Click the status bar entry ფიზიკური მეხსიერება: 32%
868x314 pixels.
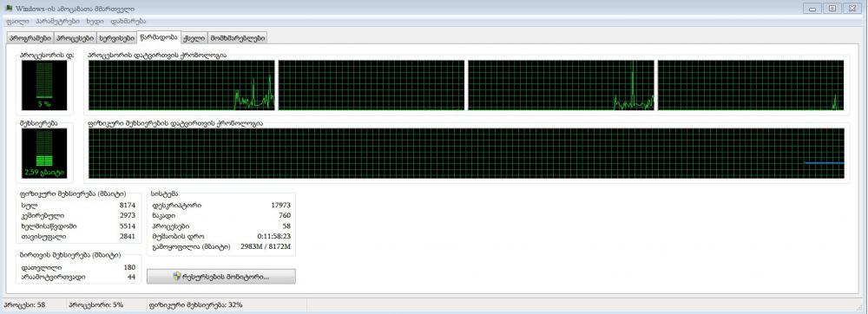pyautogui.click(x=195, y=304)
